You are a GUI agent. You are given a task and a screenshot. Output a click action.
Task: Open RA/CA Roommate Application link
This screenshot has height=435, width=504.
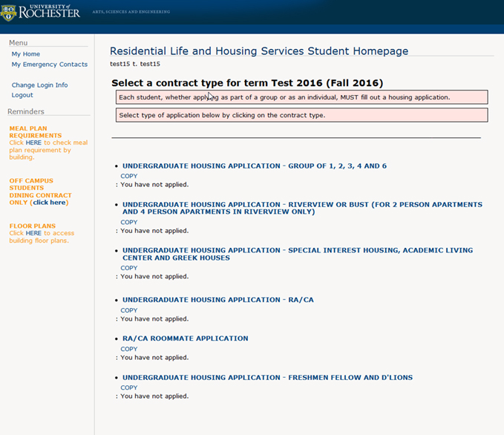(x=185, y=338)
